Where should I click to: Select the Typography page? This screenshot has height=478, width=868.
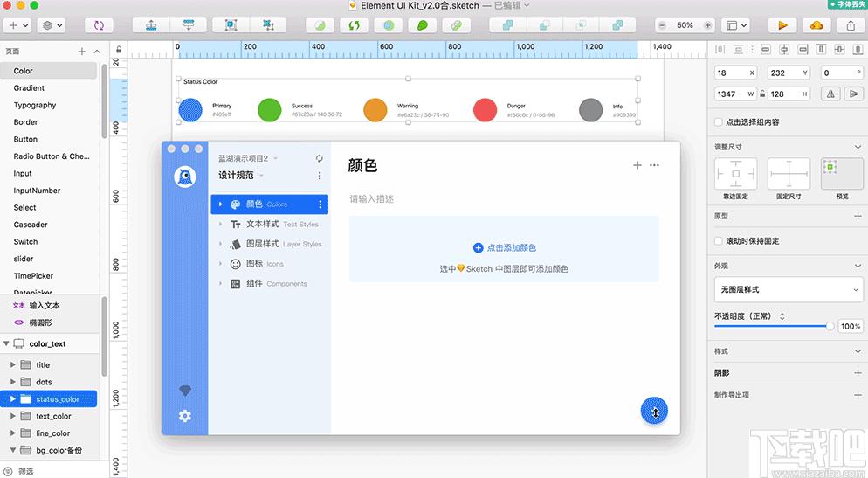[x=35, y=105]
